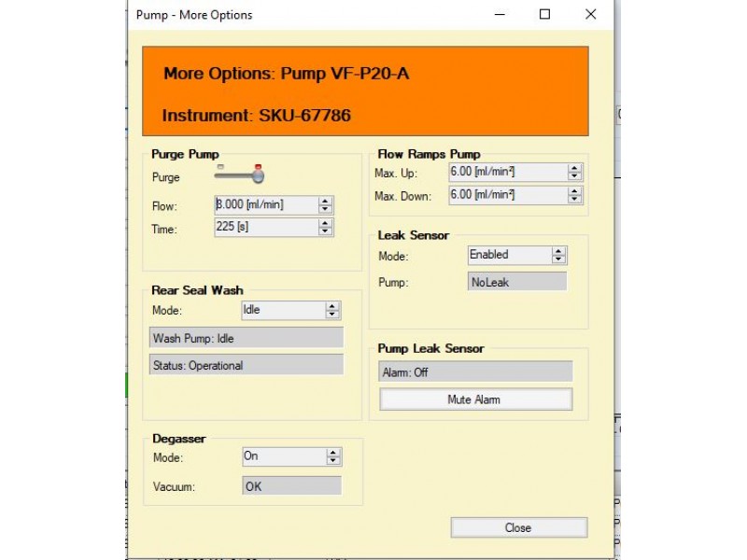Click the Max. Down flow ramp field

pos(508,195)
